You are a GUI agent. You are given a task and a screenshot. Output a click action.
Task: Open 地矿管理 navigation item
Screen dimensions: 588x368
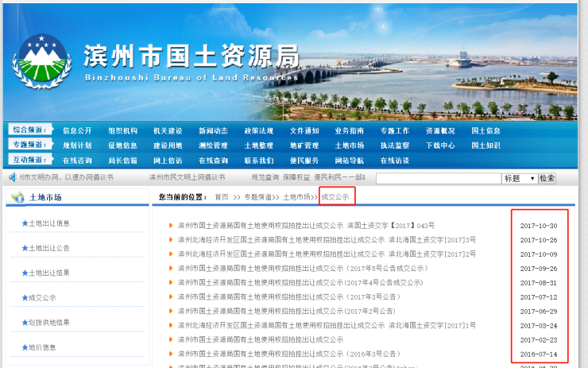[304, 145]
